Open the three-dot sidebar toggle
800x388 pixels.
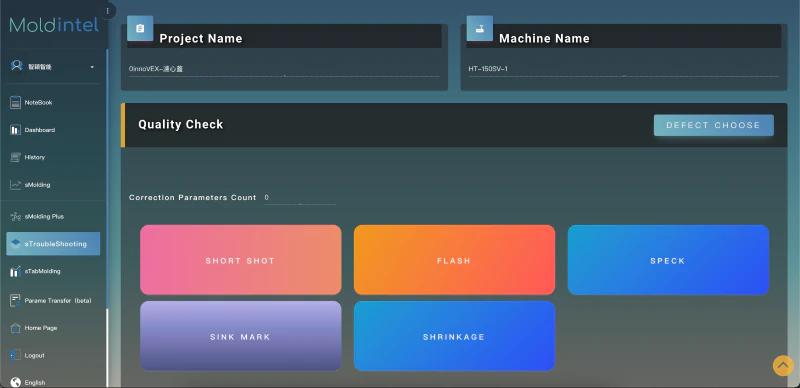pos(108,11)
